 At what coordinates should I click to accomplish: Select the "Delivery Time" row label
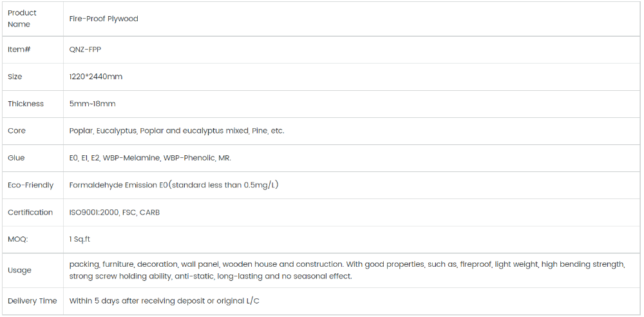click(32, 301)
